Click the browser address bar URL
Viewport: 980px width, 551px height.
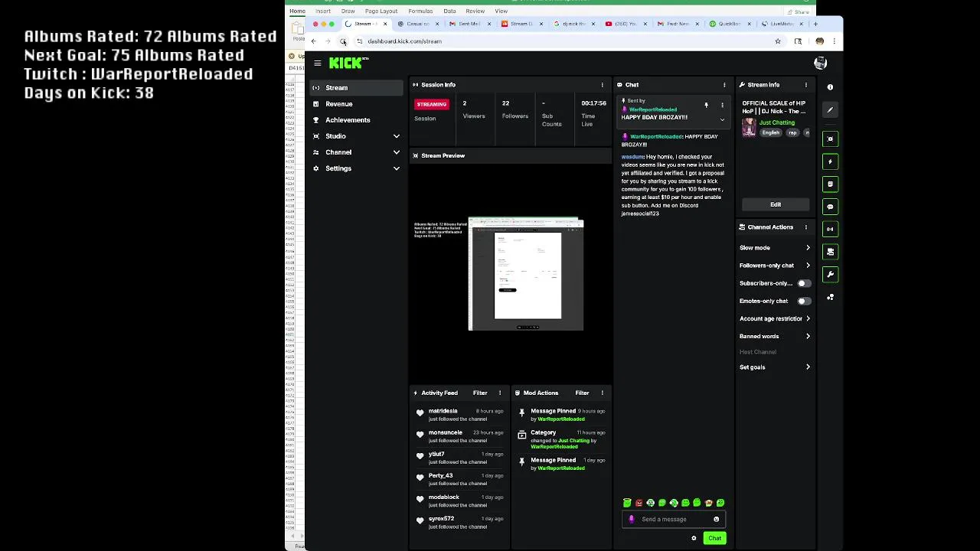(404, 41)
